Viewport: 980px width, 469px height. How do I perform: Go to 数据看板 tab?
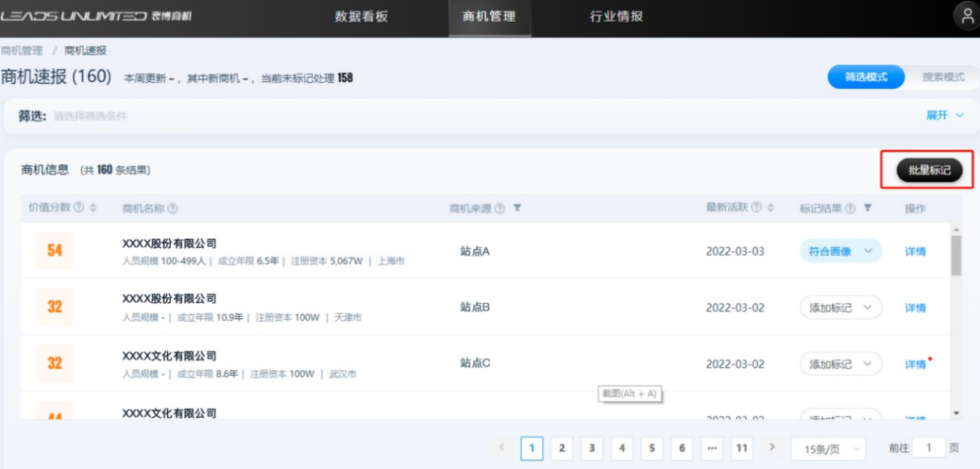pyautogui.click(x=361, y=17)
